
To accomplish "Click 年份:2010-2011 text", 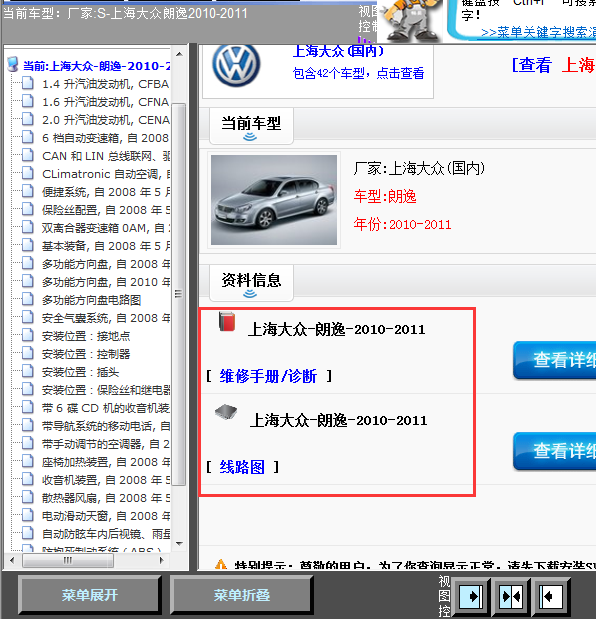I will [x=402, y=225].
